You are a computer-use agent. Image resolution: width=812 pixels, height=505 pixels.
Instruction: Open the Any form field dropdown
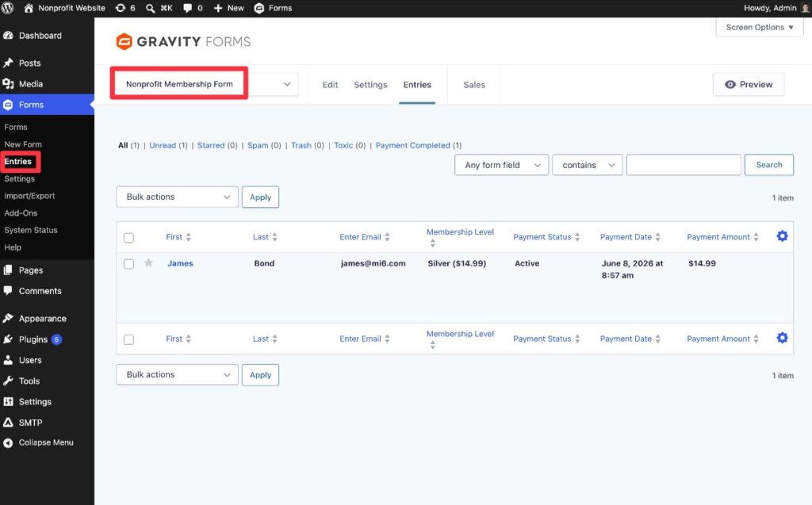[501, 165]
